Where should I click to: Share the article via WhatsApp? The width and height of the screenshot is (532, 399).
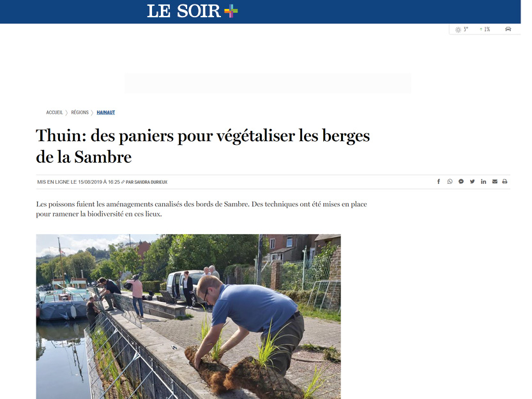[x=450, y=181]
